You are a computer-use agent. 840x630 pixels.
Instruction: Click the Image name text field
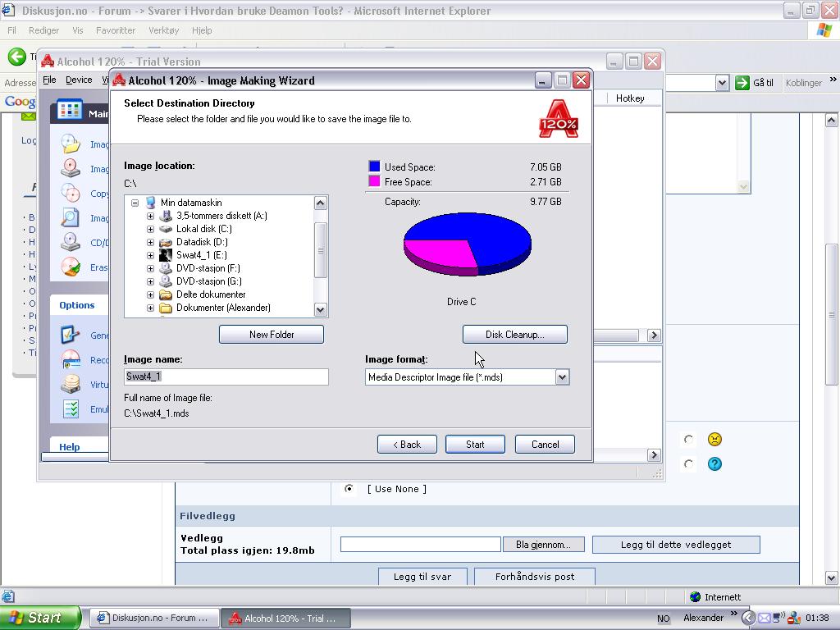(226, 377)
